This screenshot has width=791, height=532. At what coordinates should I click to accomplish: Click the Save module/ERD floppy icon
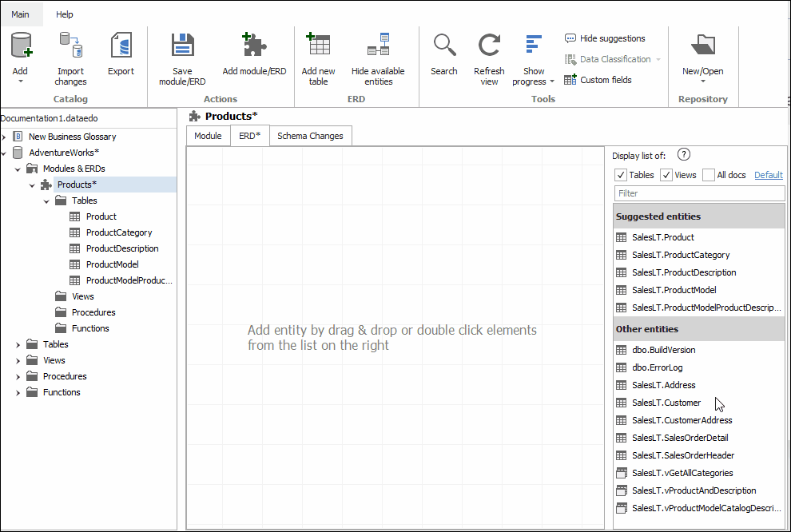click(182, 46)
